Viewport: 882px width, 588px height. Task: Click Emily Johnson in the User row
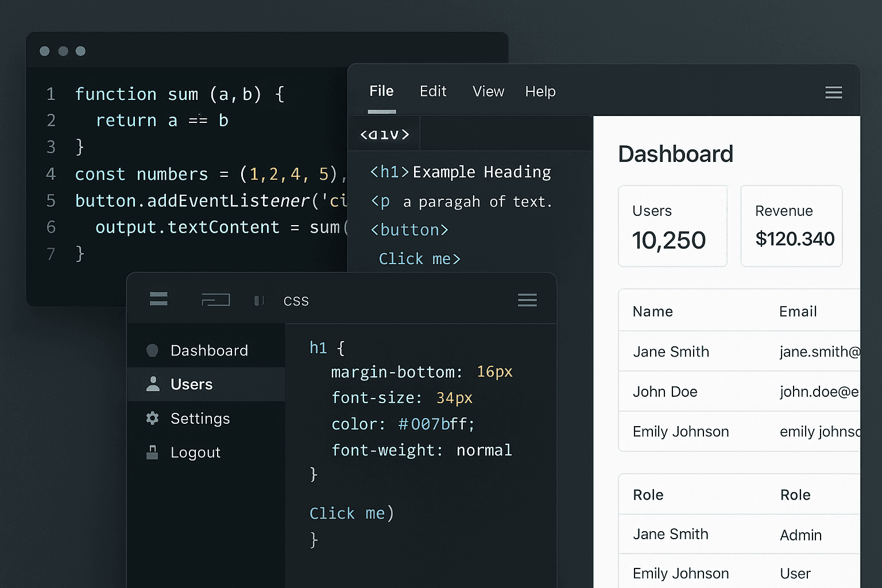(x=681, y=573)
